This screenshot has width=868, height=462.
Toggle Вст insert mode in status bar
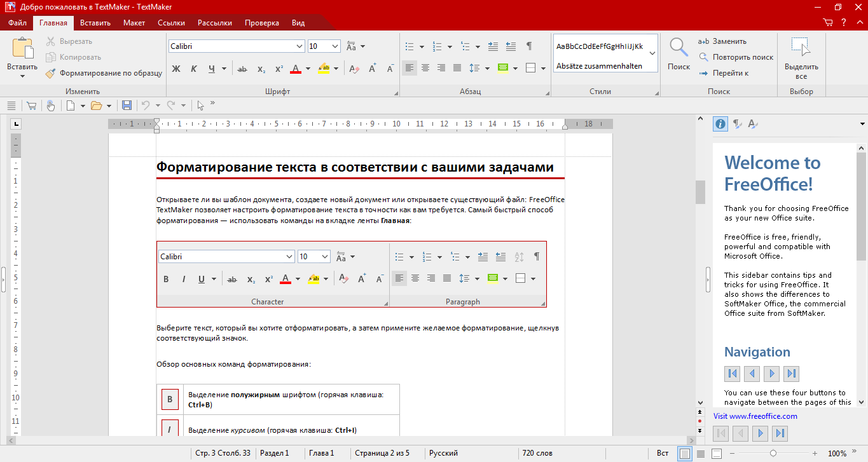[663, 453]
